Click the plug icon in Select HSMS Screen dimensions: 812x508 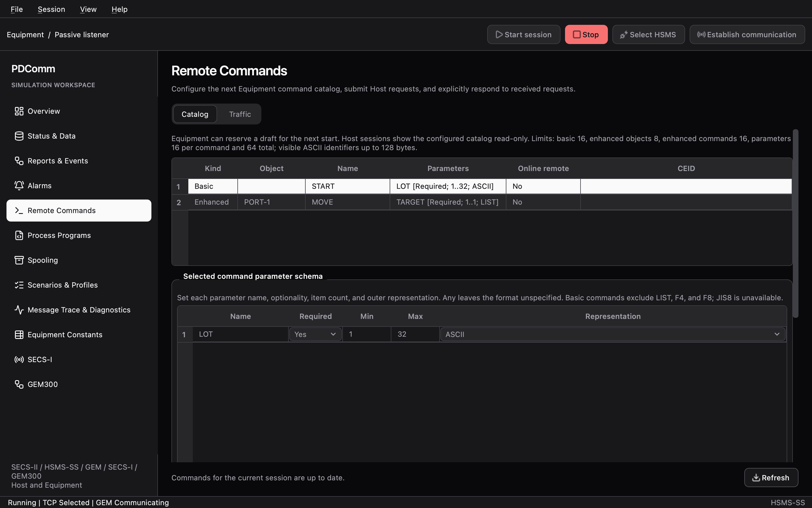click(x=624, y=35)
